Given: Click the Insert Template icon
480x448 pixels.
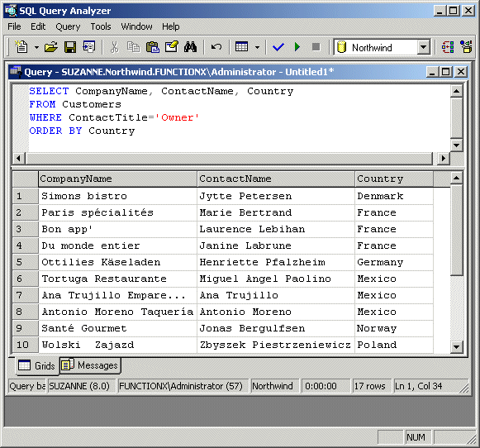Looking at the screenshot, I should click(89, 47).
